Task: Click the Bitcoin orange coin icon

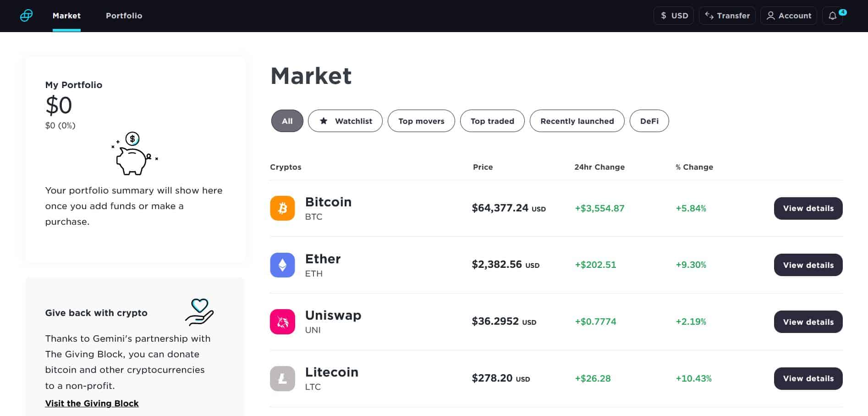Action: point(282,208)
